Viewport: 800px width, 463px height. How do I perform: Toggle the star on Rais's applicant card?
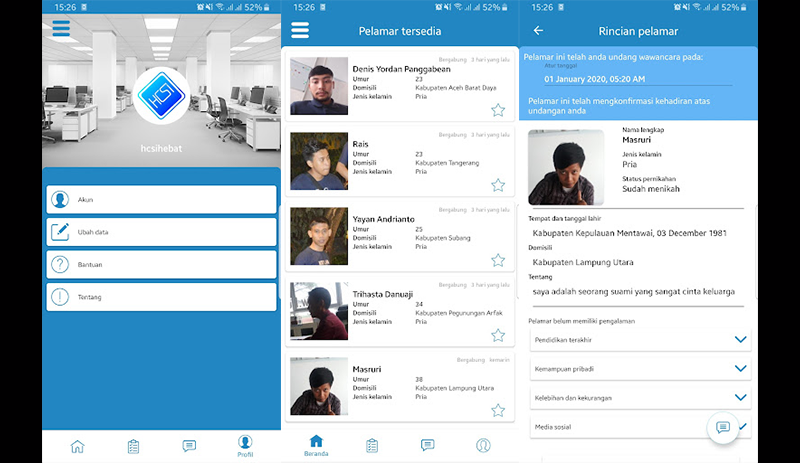point(498,185)
